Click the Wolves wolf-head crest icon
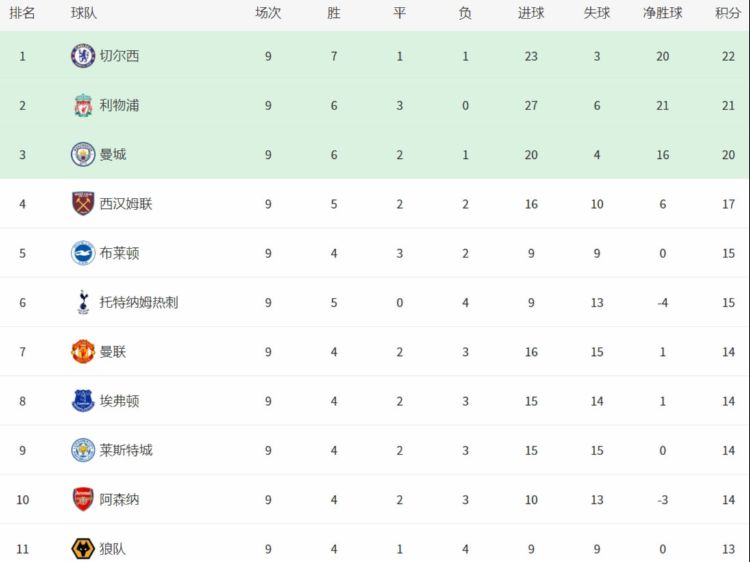 [83, 549]
